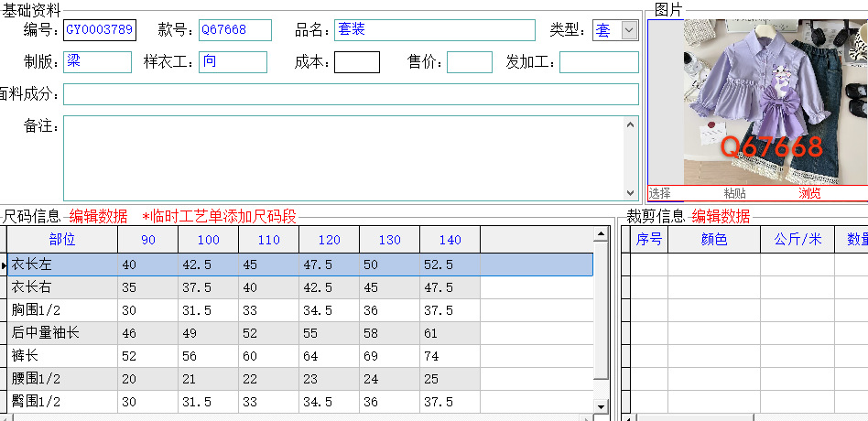Click the 备注 scrollbar up arrow
The image size is (868, 421).
click(631, 124)
